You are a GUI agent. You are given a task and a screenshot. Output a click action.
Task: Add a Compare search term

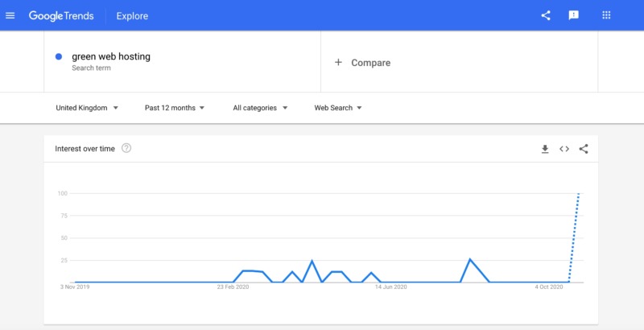click(370, 63)
